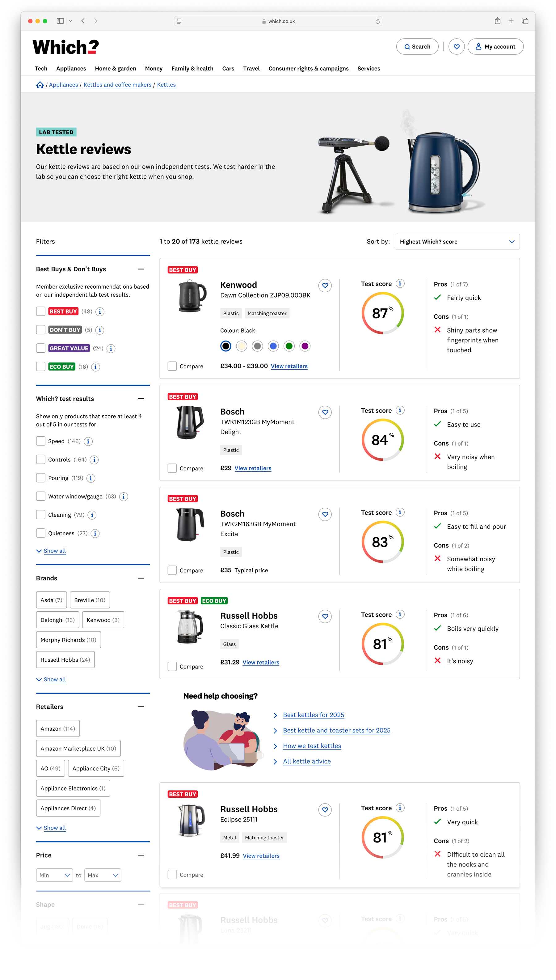Open Test score info icon for Russell Hobbs Eclipse
Image resolution: width=556 pixels, height=980 pixels.
[400, 808]
